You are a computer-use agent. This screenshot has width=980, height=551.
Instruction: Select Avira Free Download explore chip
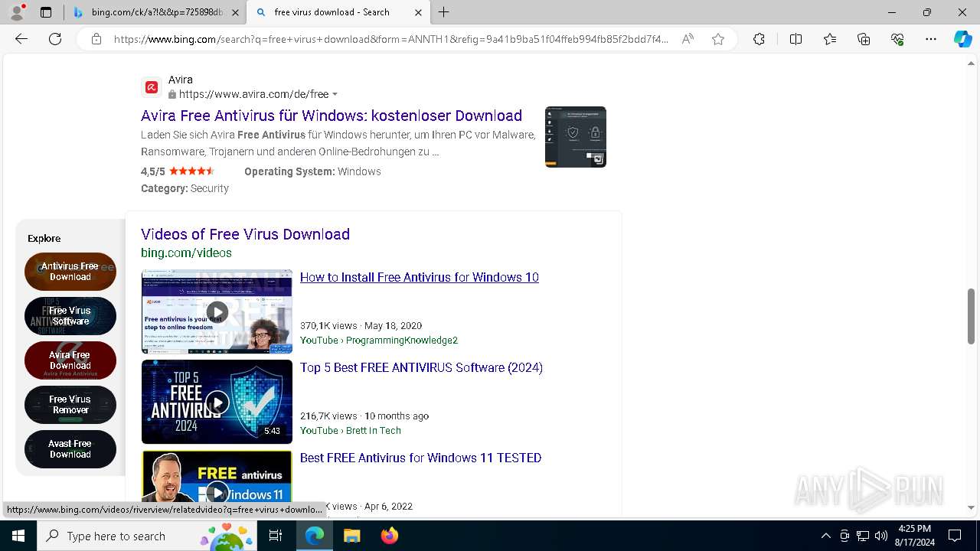pyautogui.click(x=70, y=360)
